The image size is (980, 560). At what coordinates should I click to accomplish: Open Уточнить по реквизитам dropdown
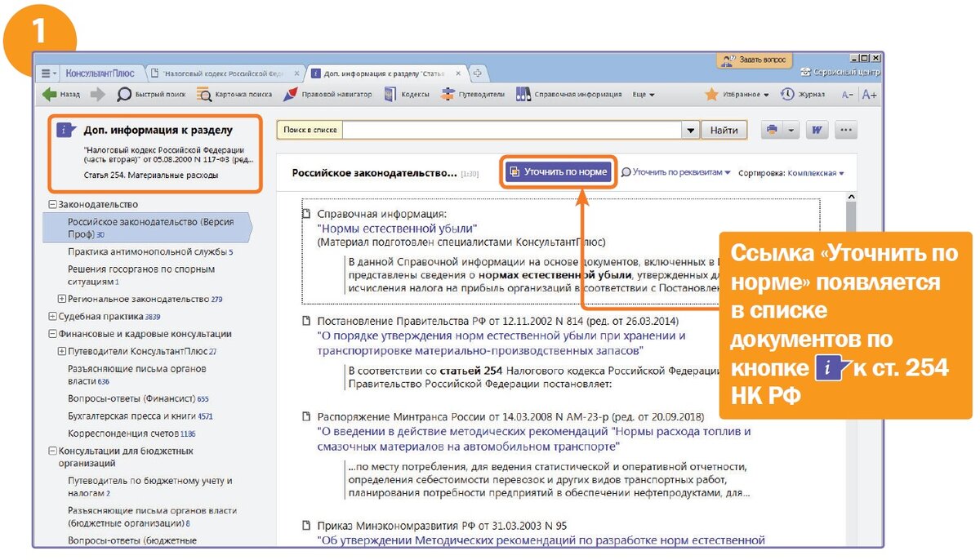coord(676,173)
